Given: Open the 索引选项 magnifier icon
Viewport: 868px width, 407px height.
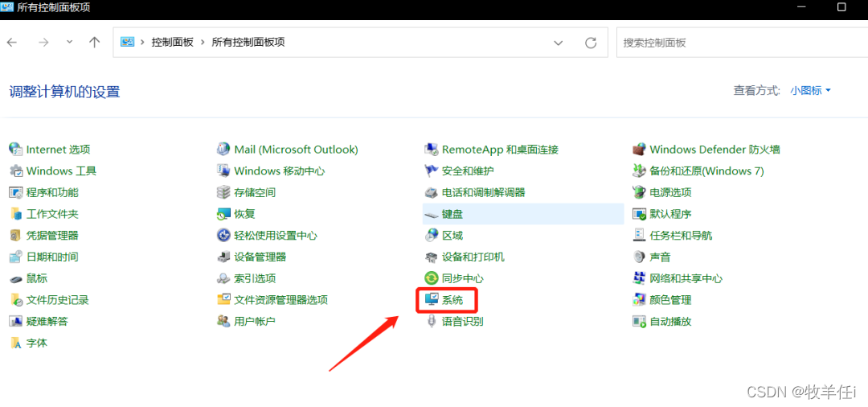Looking at the screenshot, I should click(223, 278).
